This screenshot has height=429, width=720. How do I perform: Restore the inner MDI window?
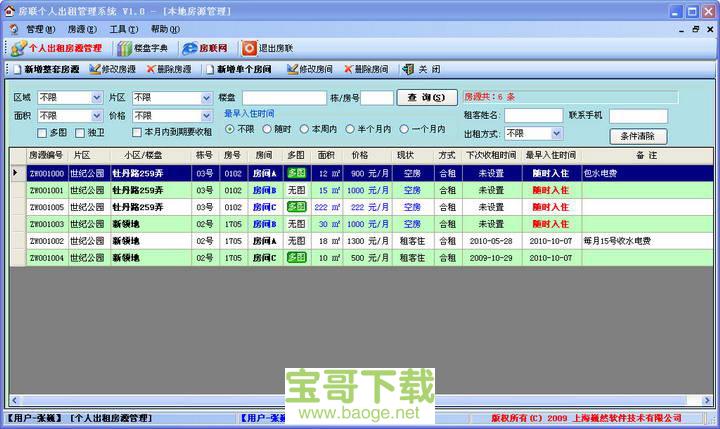coord(696,29)
